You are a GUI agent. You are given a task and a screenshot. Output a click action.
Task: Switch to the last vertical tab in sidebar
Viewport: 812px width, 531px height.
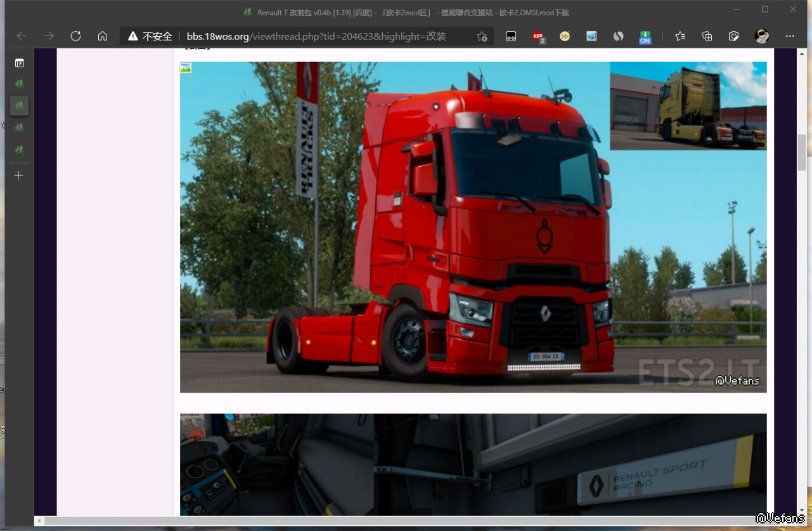pos(19,150)
